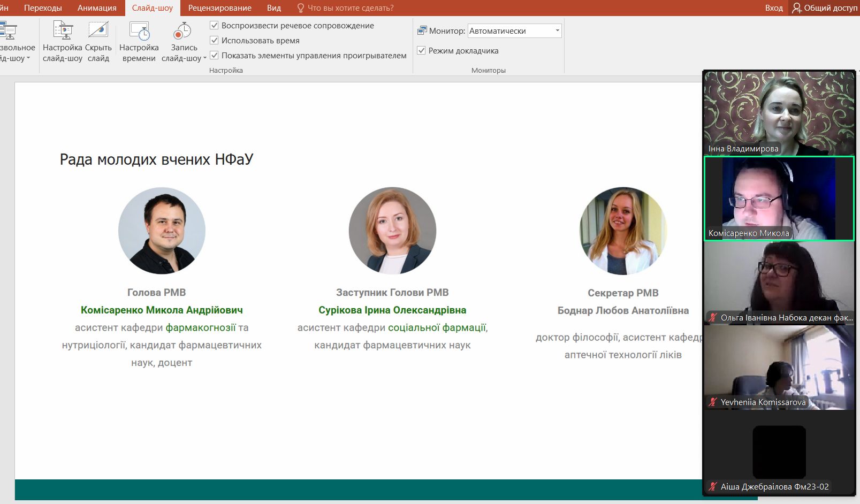Select Комісаренко Микола video thumbnail
The height and width of the screenshot is (504, 860).
point(779,198)
